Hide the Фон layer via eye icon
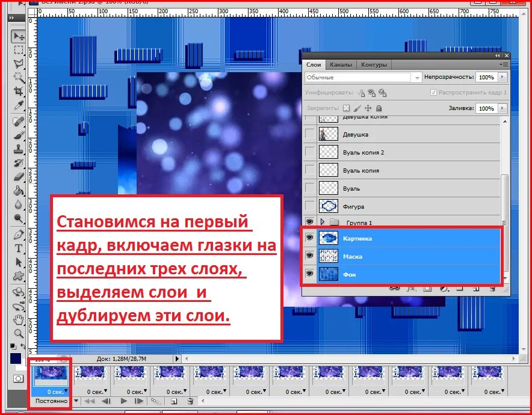Image resolution: width=532 pixels, height=415 pixels. pyautogui.click(x=309, y=274)
